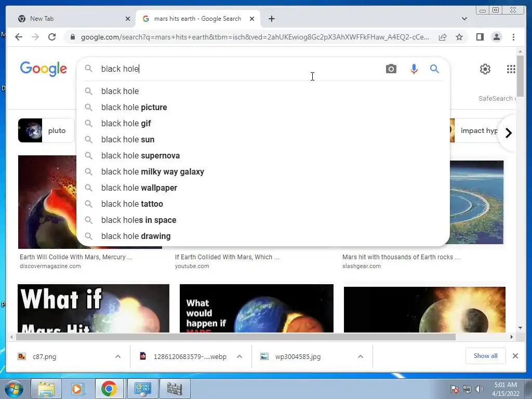Open the 'If Earth Collided With Mars' result
The image size is (532, 399).
click(227, 257)
